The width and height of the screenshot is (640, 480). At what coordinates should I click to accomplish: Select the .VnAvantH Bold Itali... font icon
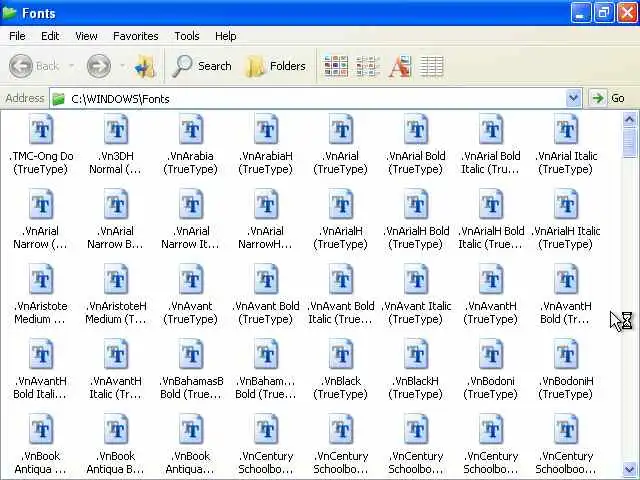[x=41, y=354]
